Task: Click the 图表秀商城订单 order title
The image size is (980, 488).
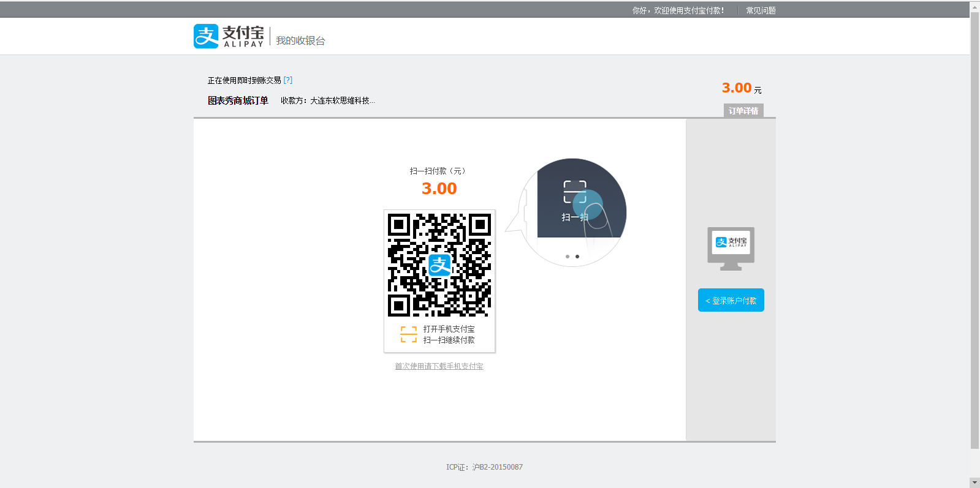Action: 238,100
